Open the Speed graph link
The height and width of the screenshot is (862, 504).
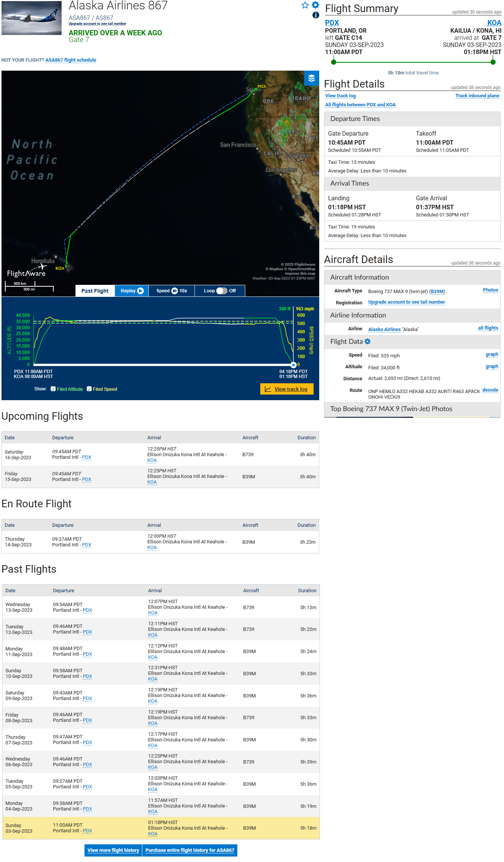click(492, 354)
